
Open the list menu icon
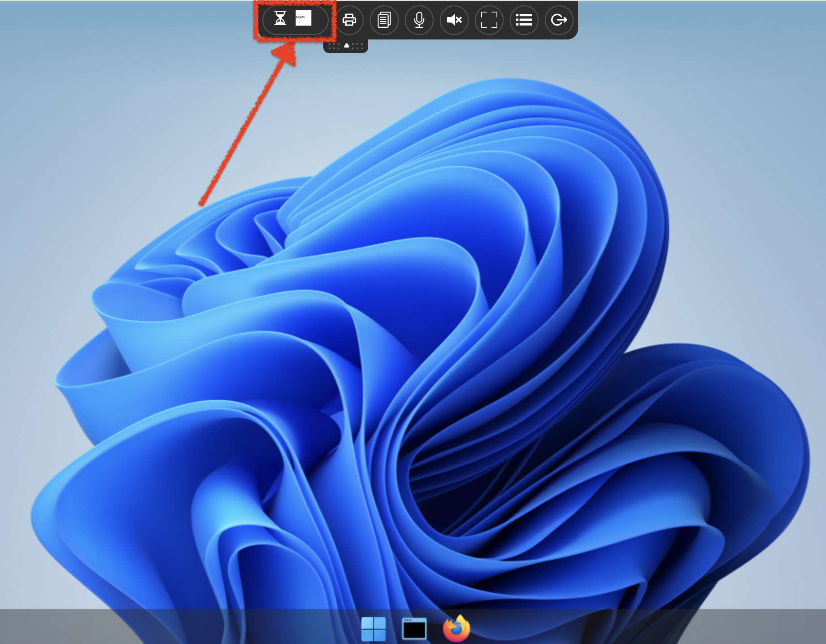(524, 20)
